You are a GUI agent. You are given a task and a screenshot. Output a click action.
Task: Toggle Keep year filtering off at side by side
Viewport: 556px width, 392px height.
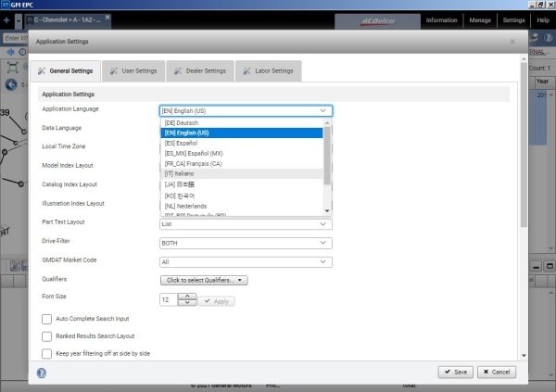pyautogui.click(x=47, y=354)
